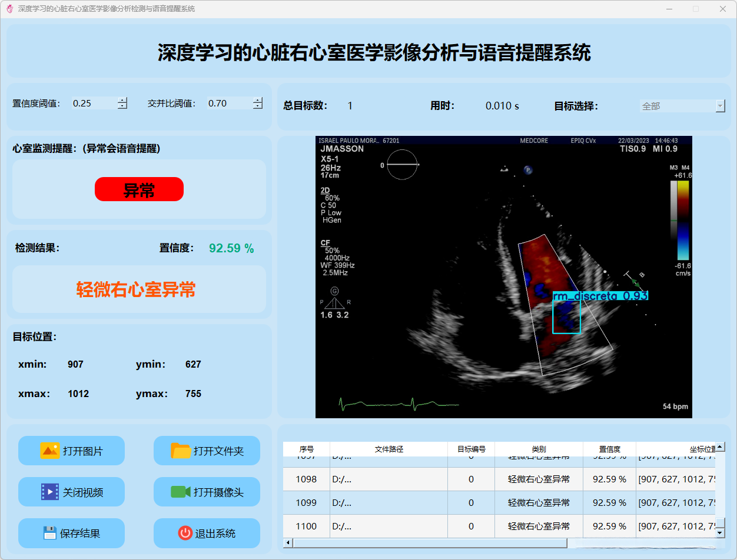Click the echocardiogram image preview
737x560 pixels.
click(x=504, y=277)
